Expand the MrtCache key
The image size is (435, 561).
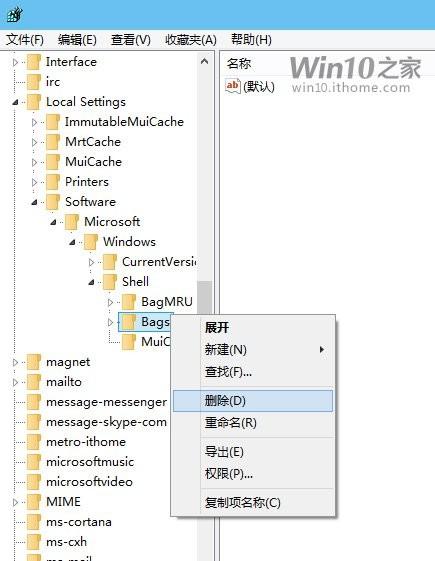34,142
